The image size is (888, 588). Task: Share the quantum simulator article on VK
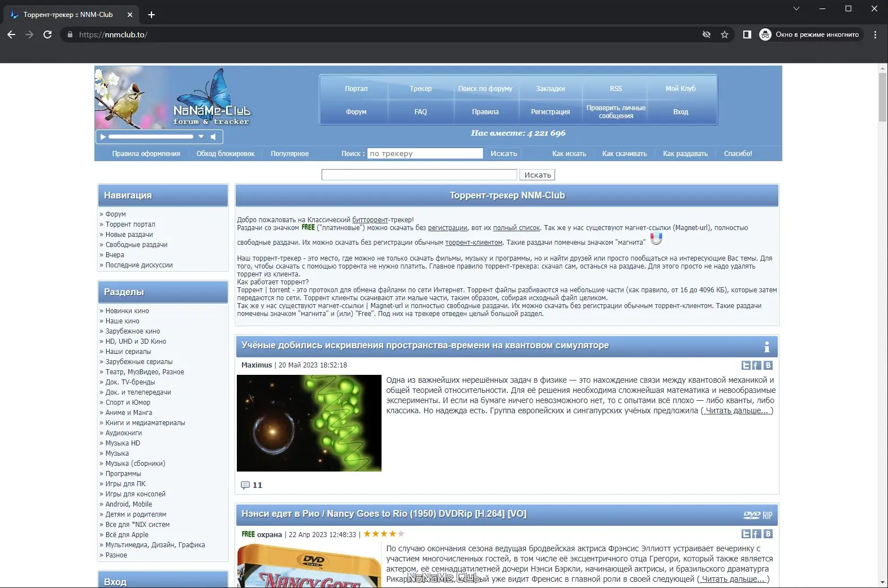tap(768, 365)
